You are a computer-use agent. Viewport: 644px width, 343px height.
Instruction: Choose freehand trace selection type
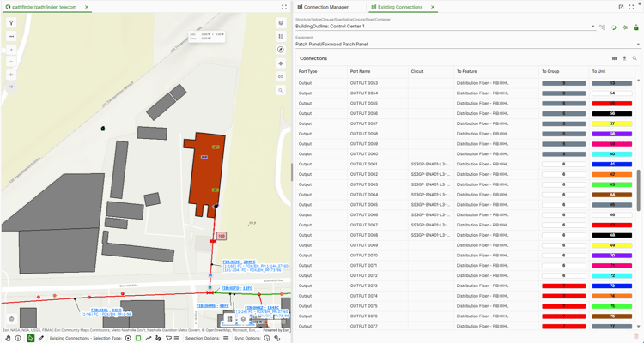click(159, 338)
